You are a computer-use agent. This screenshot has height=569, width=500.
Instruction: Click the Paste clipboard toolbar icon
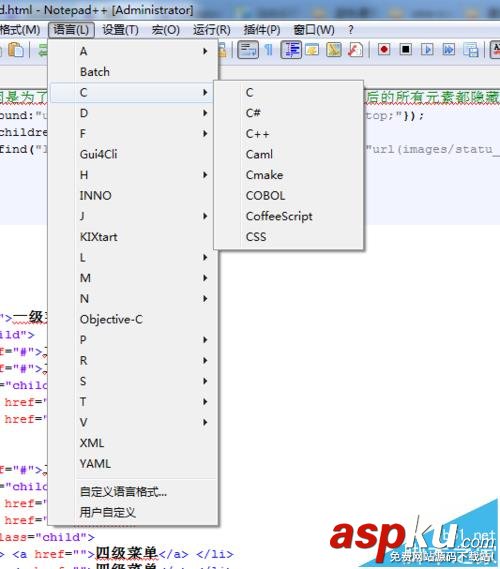(16, 49)
